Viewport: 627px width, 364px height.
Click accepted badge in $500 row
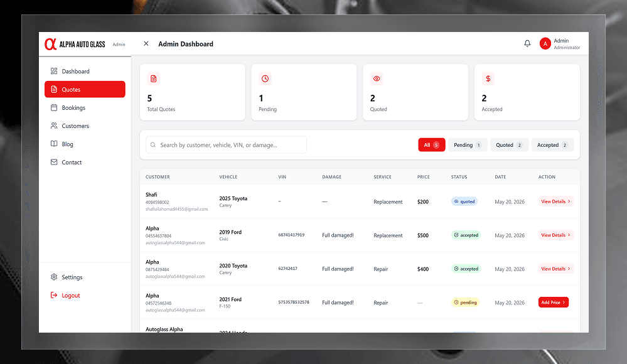coord(466,235)
